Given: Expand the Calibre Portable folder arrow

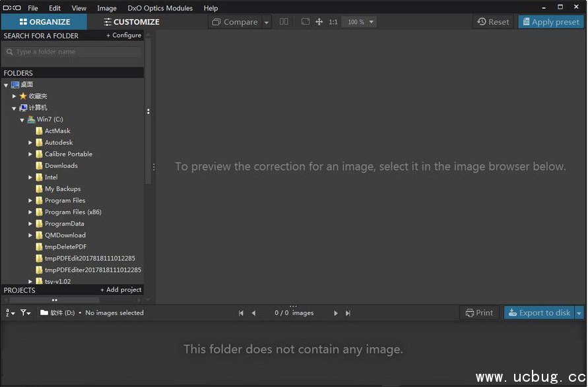Looking at the screenshot, I should 30,154.
